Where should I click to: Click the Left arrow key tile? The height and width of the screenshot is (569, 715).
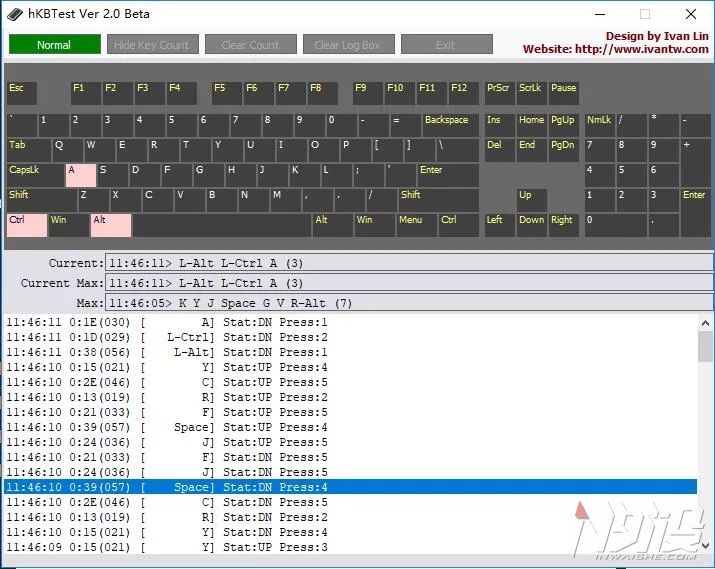500,225
